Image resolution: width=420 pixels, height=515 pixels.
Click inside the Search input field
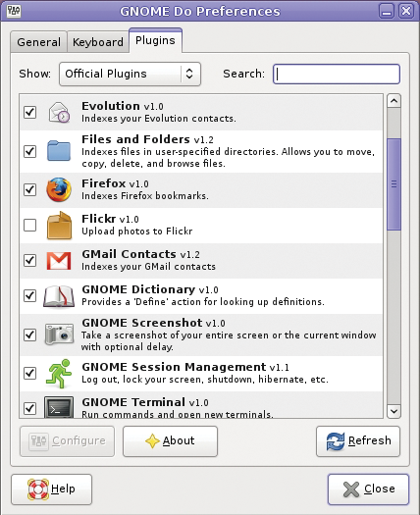(337, 74)
